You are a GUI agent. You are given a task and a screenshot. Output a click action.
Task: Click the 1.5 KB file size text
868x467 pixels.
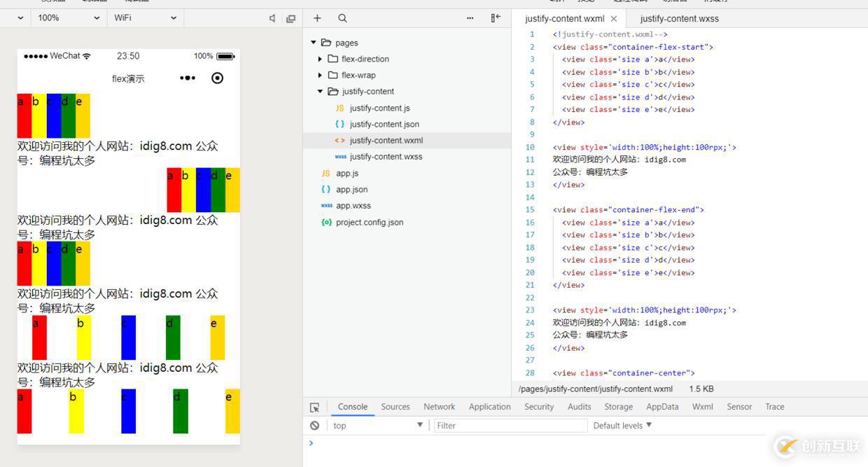tap(701, 389)
